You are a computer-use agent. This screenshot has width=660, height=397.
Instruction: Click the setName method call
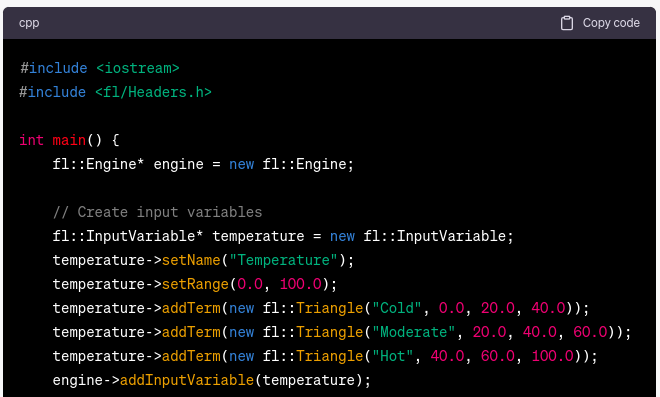[x=191, y=260]
